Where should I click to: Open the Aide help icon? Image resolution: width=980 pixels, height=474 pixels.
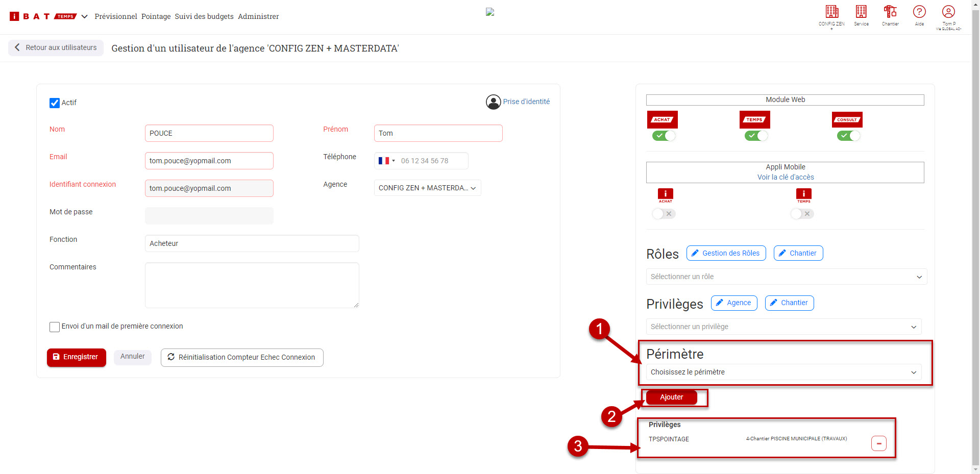point(919,12)
